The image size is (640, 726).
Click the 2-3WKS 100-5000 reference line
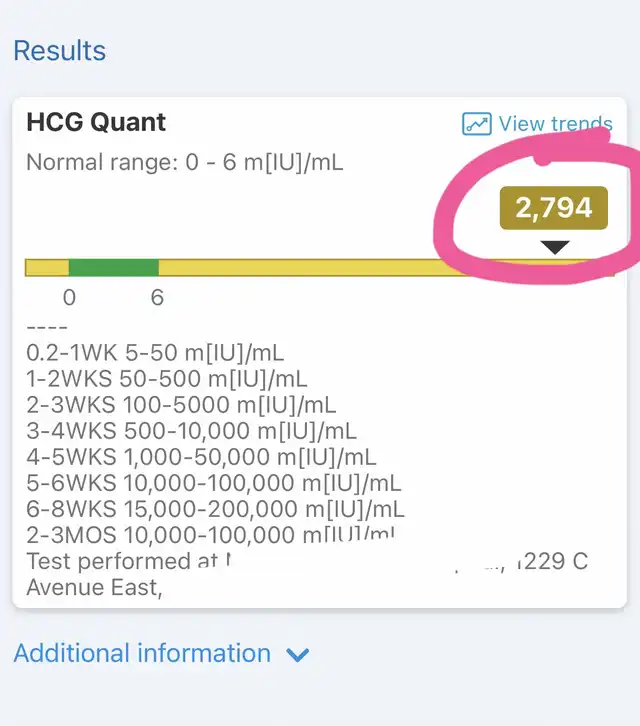pyautogui.click(x=181, y=405)
